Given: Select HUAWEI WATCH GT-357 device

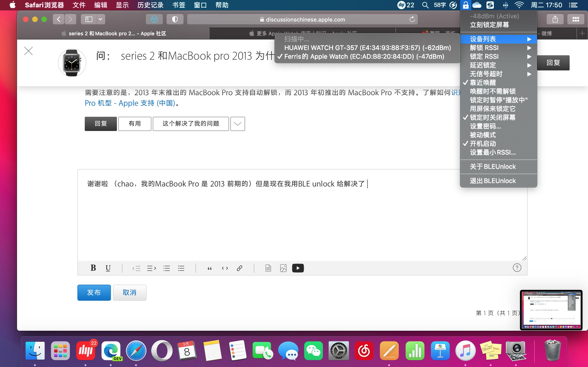Looking at the screenshot, I should pyautogui.click(x=367, y=48).
